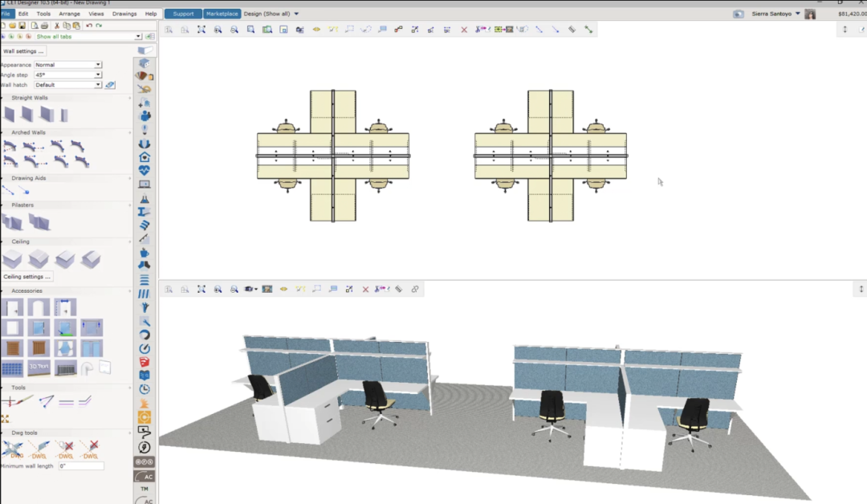Click the Undo arrow icon
Viewport: 867px width, 504px height.
pyautogui.click(x=89, y=26)
